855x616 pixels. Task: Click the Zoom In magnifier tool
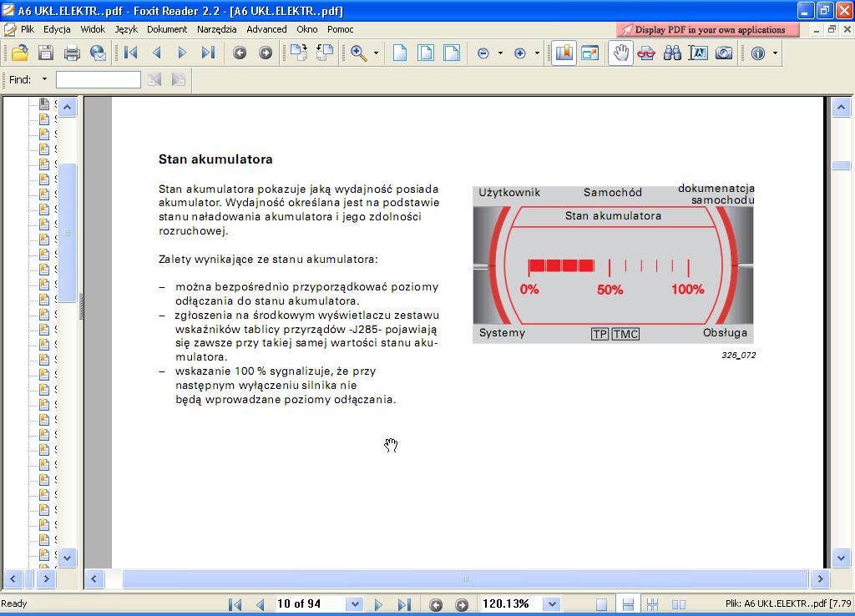359,53
